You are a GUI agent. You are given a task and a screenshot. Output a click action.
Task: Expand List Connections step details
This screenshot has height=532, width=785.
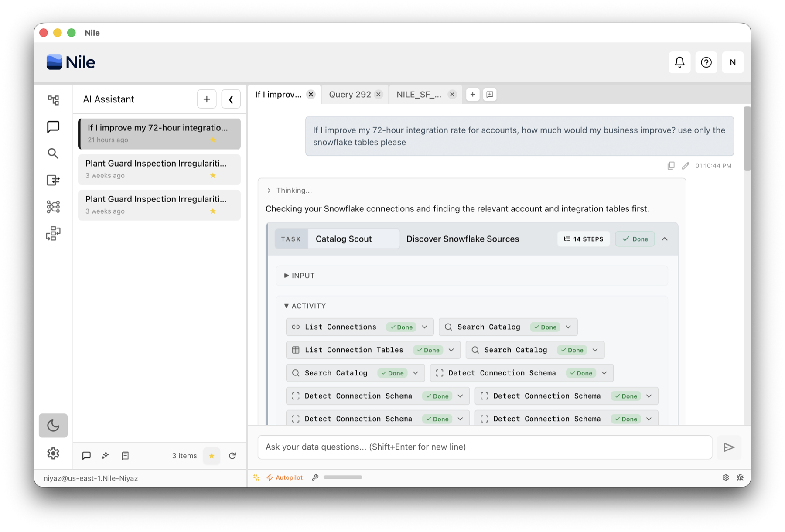[425, 327]
